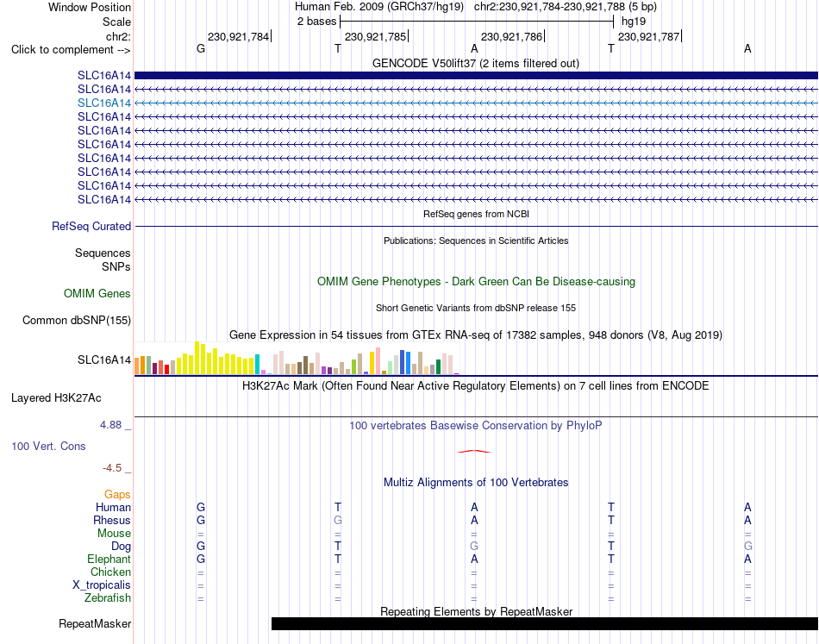The image size is (819, 644).
Task: Click the gray 'G' mismatch in Rhesus row
Action: pyautogui.click(x=338, y=520)
